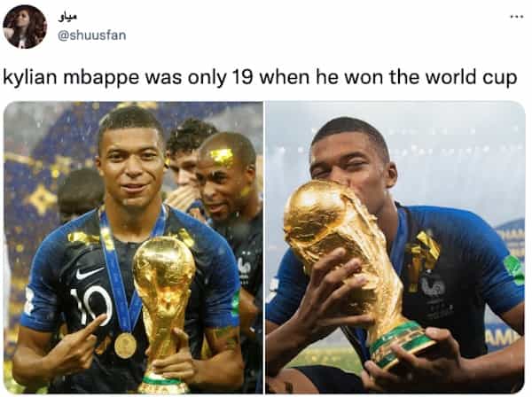The height and width of the screenshot is (397, 532).
Task: Open the three-dot more options menu
Action: [517, 16]
